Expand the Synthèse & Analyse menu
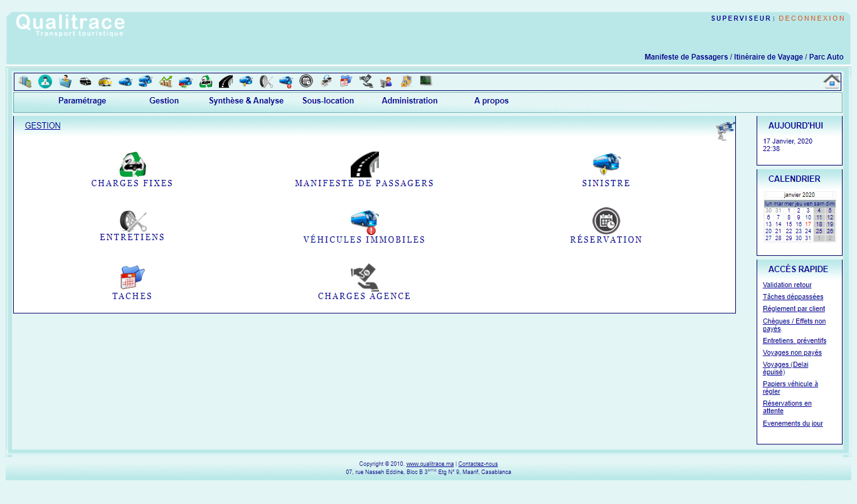Image resolution: width=857 pixels, height=504 pixels. tap(246, 101)
